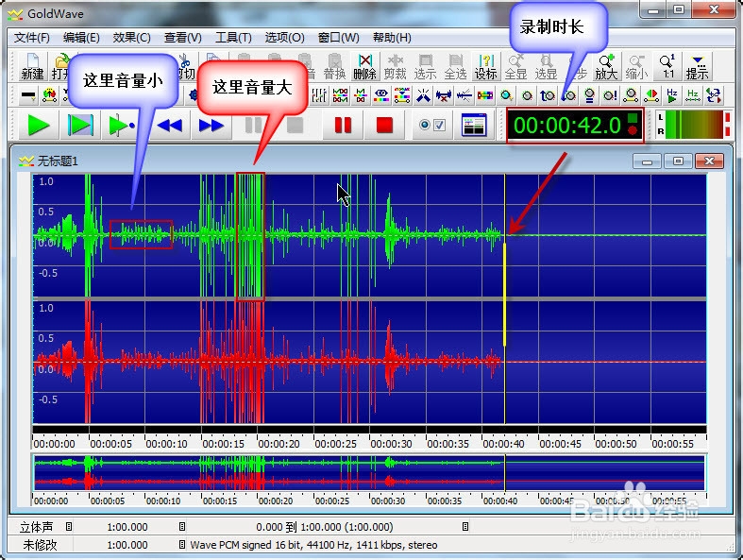This screenshot has height=560, width=743.
Task: Click the 缩小 (Zoom out) button
Action: [x=636, y=66]
